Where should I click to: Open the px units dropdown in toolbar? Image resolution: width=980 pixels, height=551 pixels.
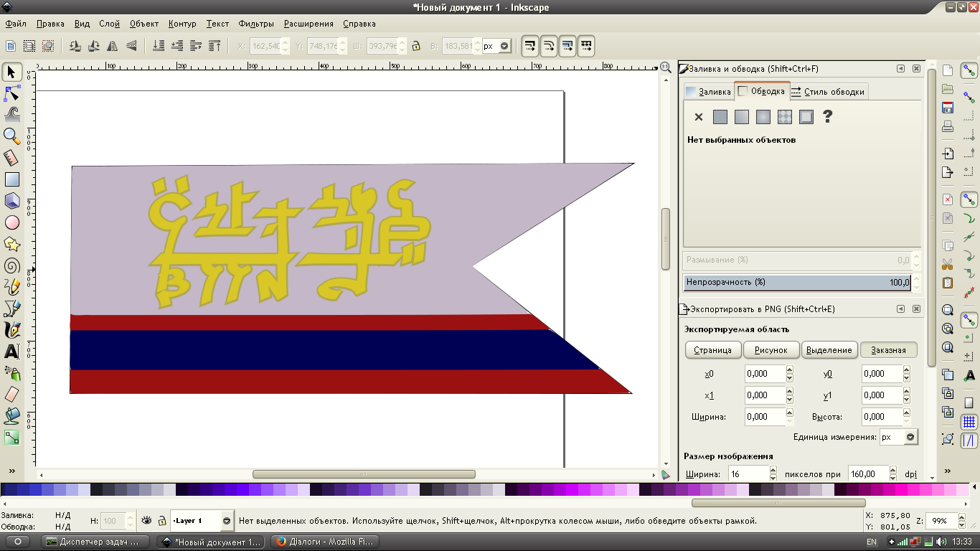tap(504, 46)
